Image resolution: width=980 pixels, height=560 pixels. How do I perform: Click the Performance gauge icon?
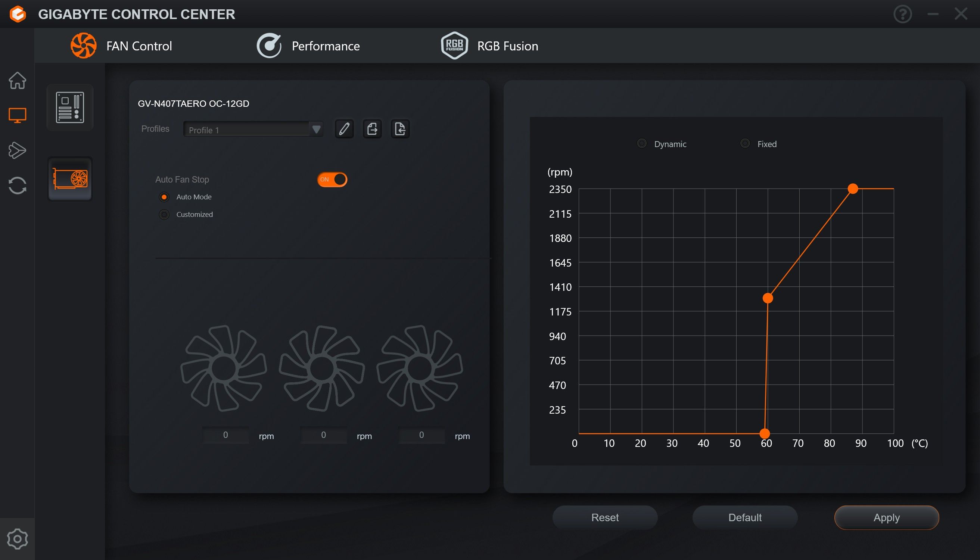(x=269, y=46)
